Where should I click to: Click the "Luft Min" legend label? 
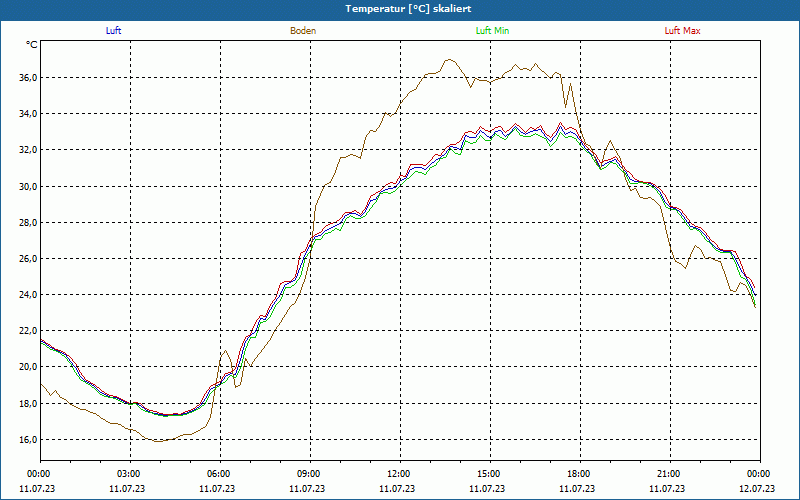(492, 31)
